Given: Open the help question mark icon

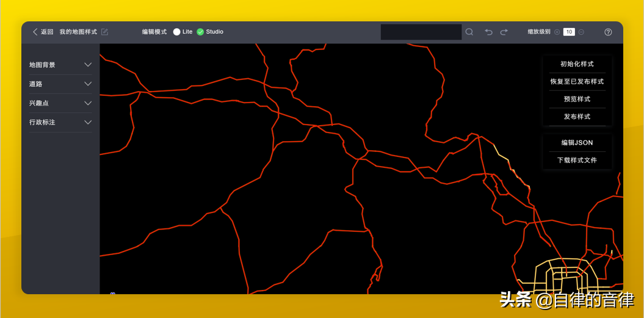Looking at the screenshot, I should (608, 32).
